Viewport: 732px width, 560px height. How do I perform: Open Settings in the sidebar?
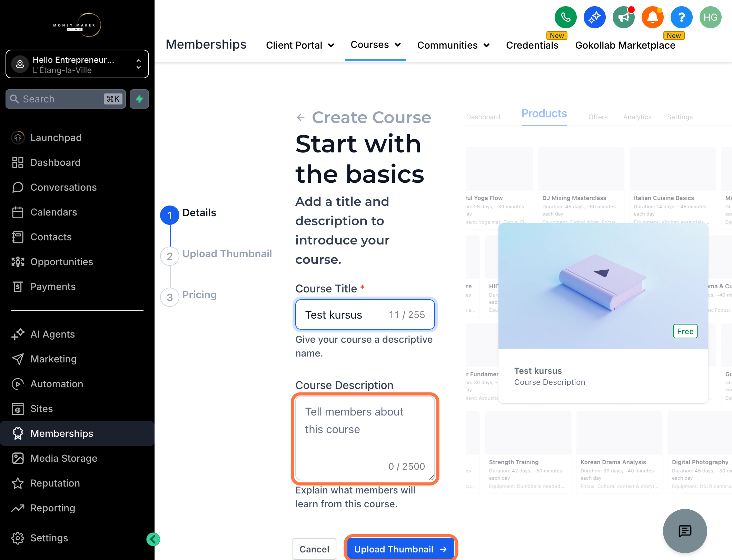point(77,538)
